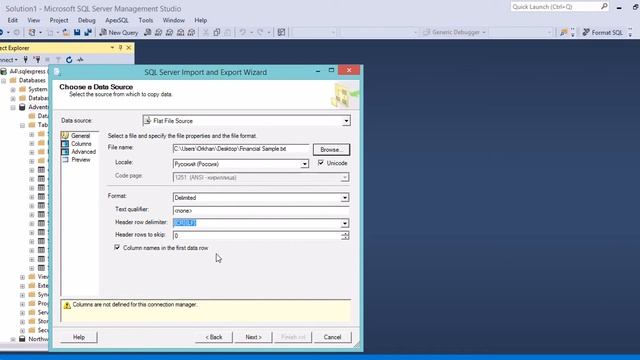Viewport: 640px width, 360px height.
Task: Expand the System Databases folder node
Action: pyautogui.click(x=13, y=89)
